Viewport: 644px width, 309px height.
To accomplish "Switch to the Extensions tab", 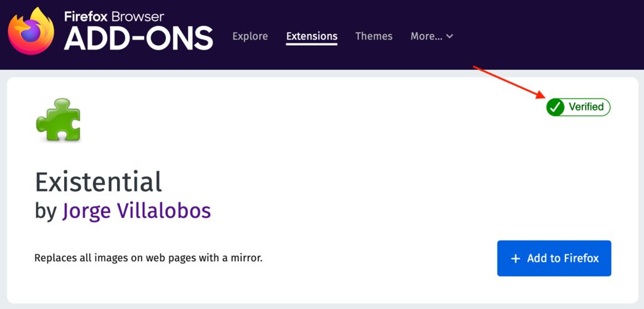I will pos(311,36).
